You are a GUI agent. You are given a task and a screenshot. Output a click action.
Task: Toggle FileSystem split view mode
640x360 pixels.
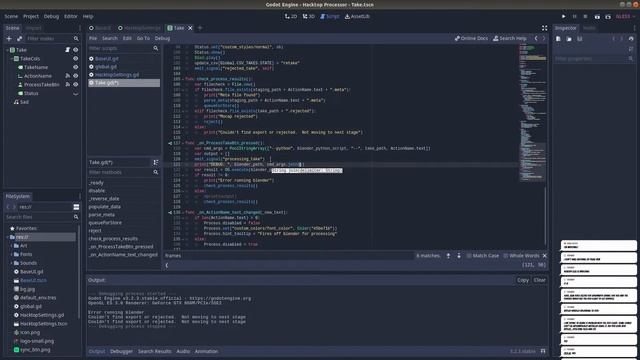tap(76, 207)
